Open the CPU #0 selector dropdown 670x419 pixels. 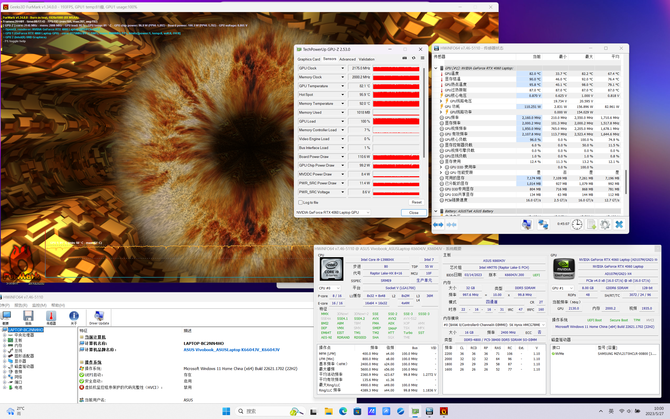[329, 288]
